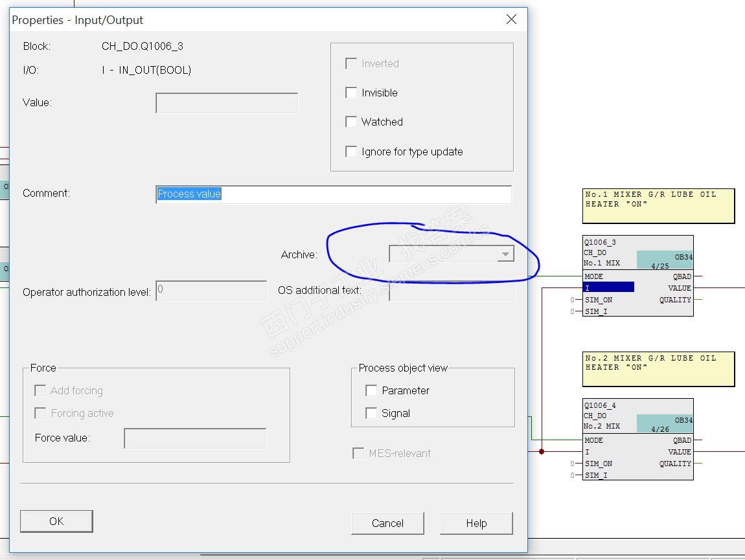This screenshot has height=560, width=745.
Task: Confirm with the OK button
Action: 56,522
